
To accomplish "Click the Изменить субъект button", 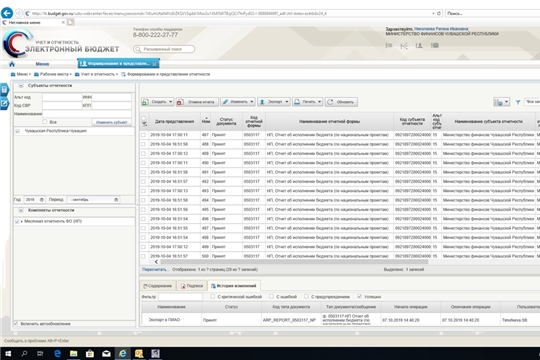I will pyautogui.click(x=112, y=122).
